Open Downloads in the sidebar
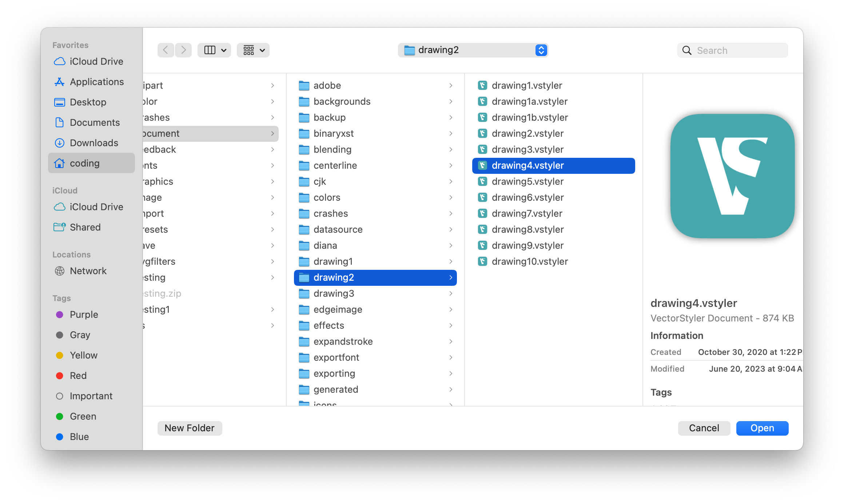 (93, 143)
